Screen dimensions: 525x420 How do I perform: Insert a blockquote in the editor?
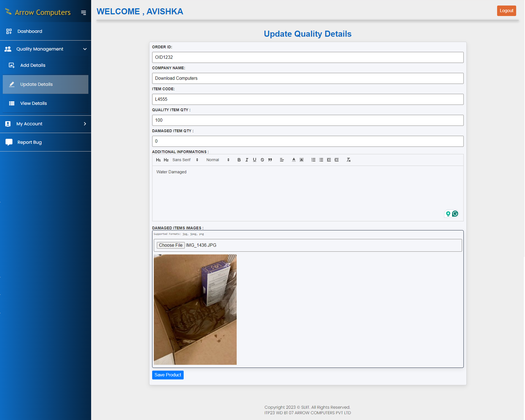coord(270,160)
